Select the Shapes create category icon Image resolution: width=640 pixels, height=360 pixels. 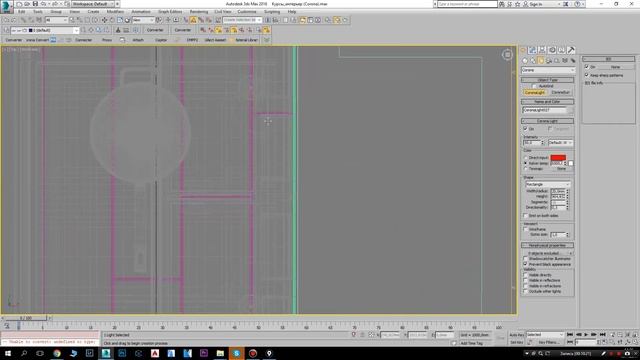533,61
